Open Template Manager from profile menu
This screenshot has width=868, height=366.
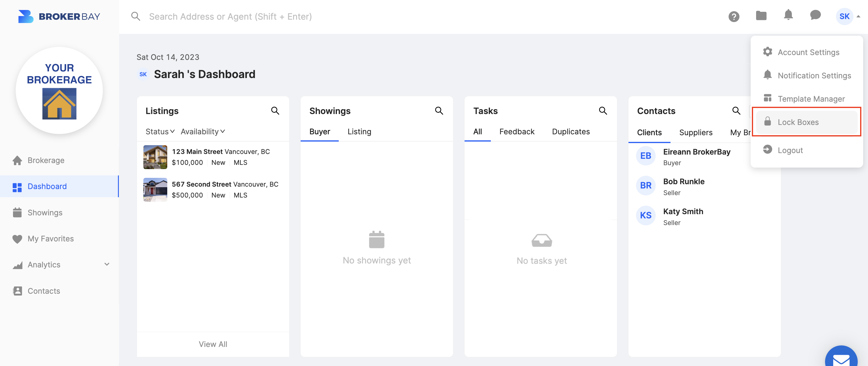click(807, 99)
